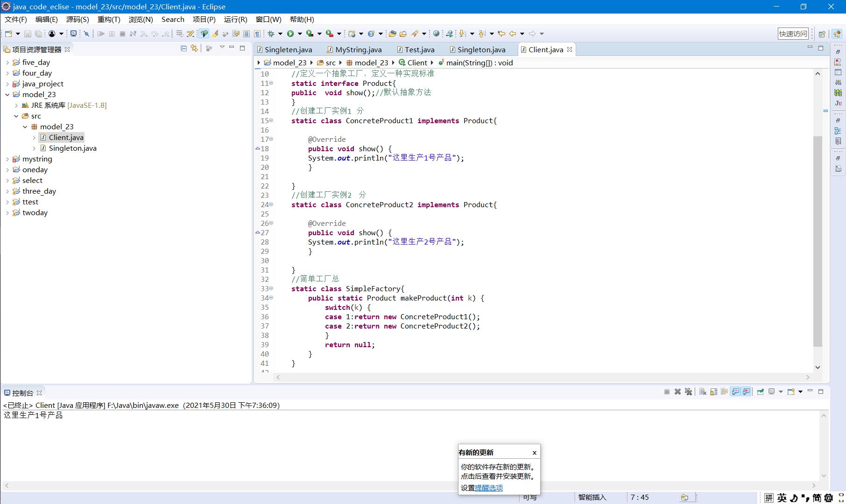
Task: Select the Java perspective icon
Action: (837, 34)
